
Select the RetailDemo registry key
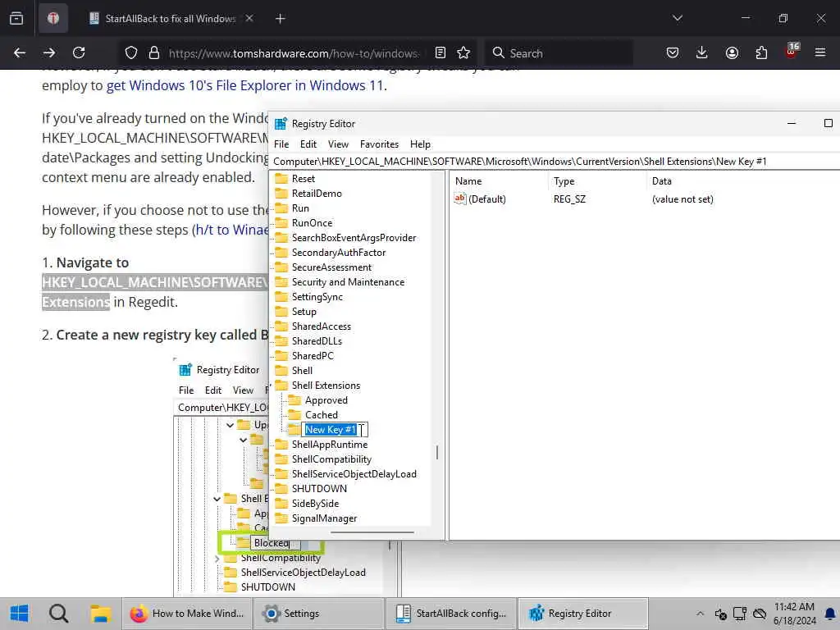[x=317, y=194]
